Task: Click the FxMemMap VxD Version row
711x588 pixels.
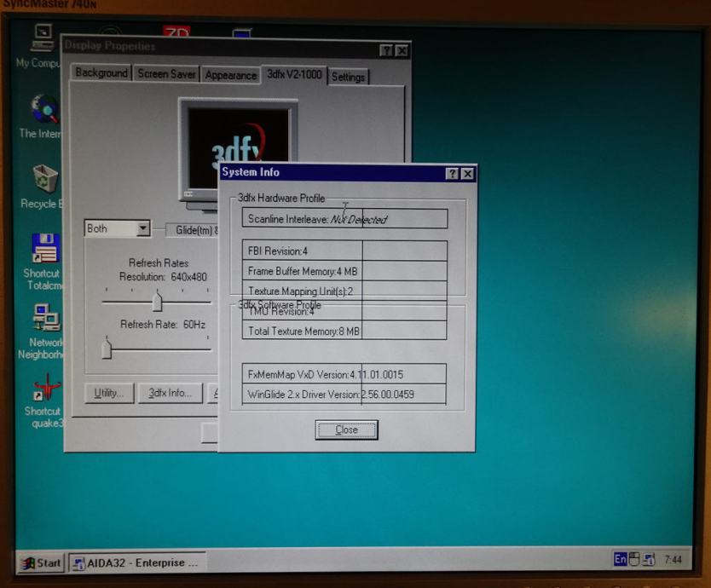Action: click(344, 374)
